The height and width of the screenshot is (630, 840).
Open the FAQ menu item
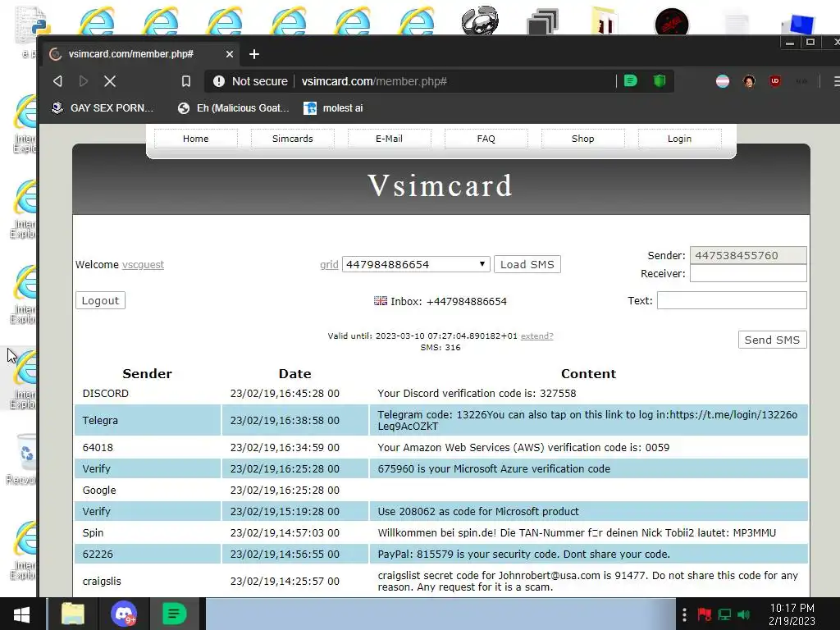(x=486, y=139)
